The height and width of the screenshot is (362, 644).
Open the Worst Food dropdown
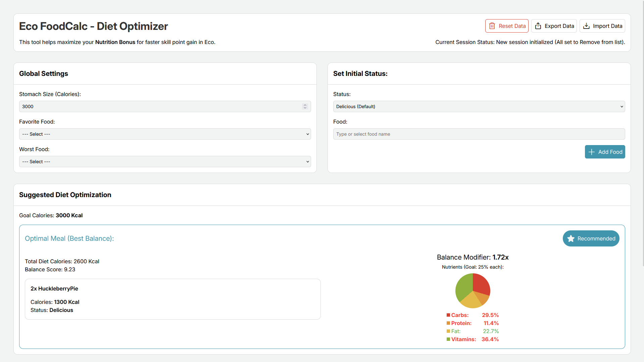pyautogui.click(x=165, y=162)
